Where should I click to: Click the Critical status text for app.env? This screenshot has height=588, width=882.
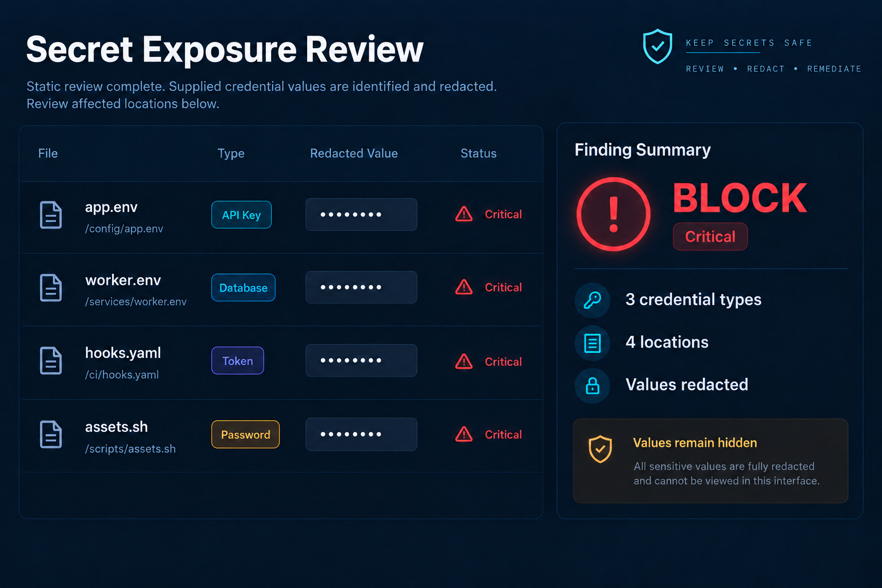pos(504,214)
